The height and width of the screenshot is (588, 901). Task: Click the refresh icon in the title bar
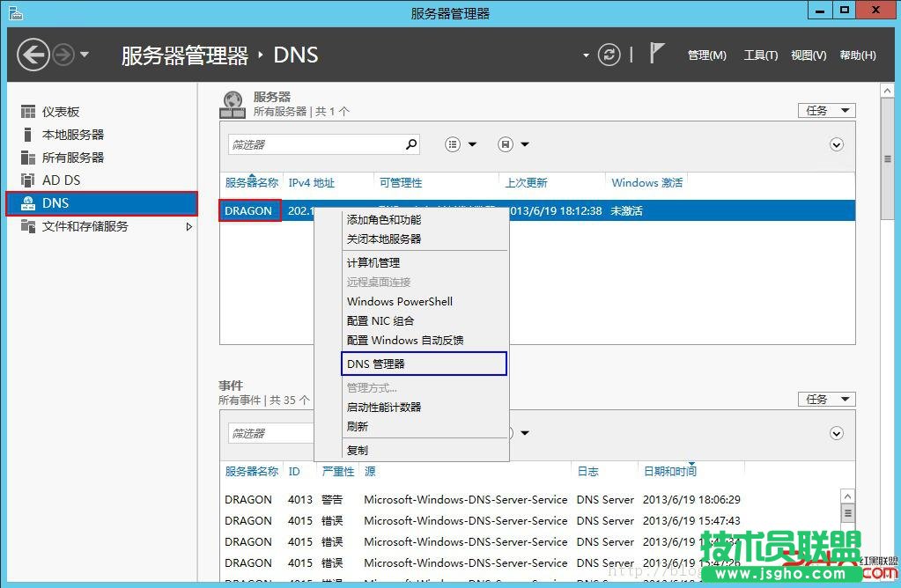(609, 54)
